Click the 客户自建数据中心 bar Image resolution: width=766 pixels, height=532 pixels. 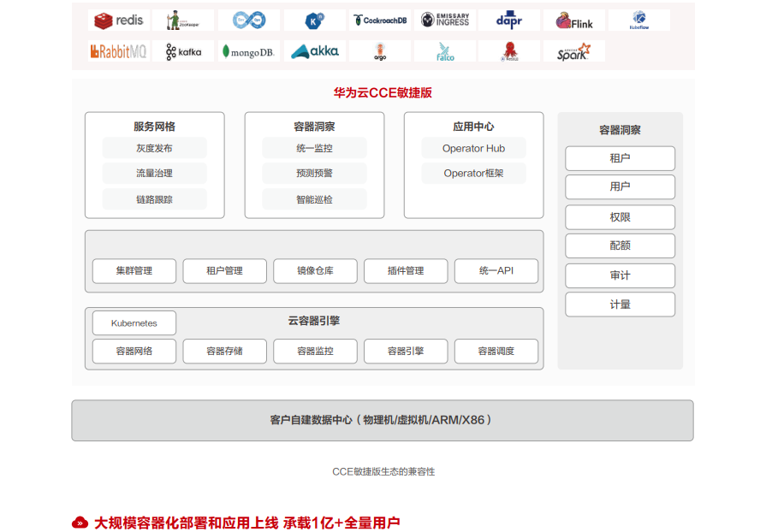coord(383,420)
